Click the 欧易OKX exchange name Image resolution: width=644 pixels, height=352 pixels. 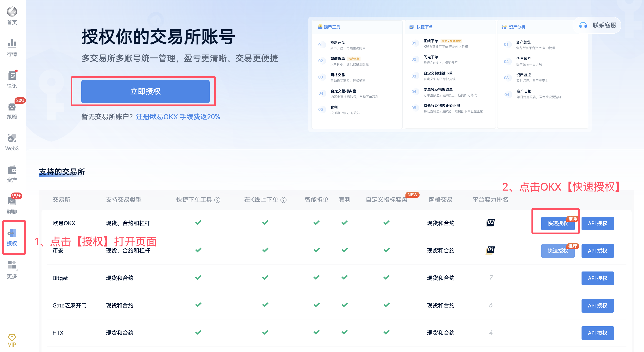(64, 223)
